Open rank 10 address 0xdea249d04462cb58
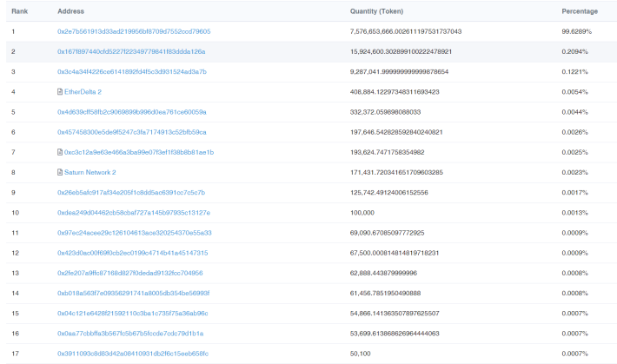 pyautogui.click(x=134, y=213)
